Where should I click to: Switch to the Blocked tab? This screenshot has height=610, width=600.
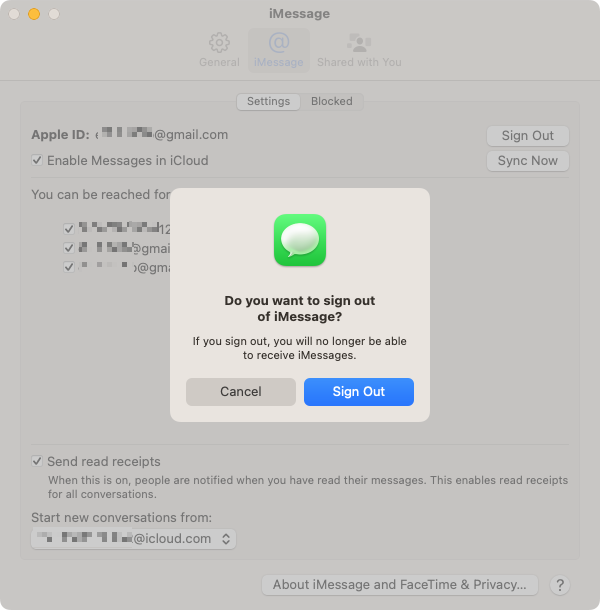point(332,102)
